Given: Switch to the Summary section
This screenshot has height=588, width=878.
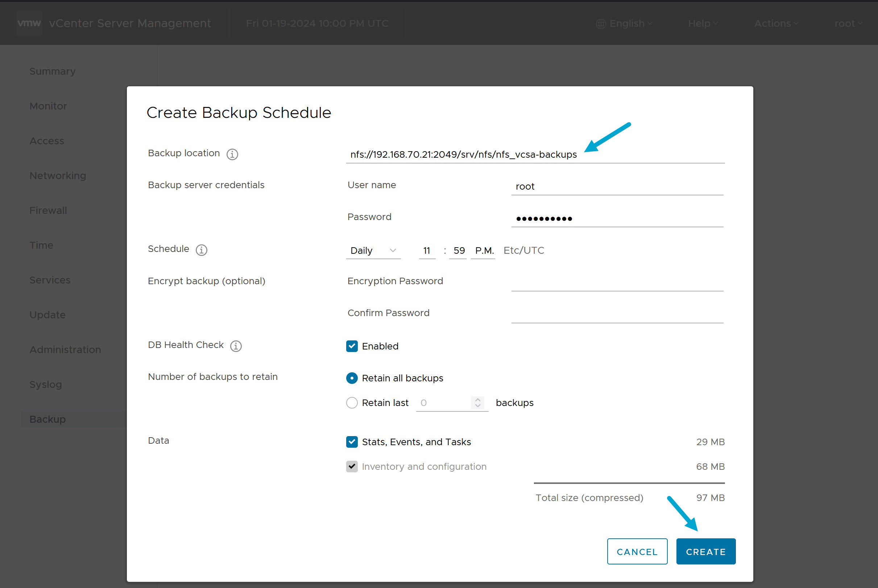Looking at the screenshot, I should (53, 71).
